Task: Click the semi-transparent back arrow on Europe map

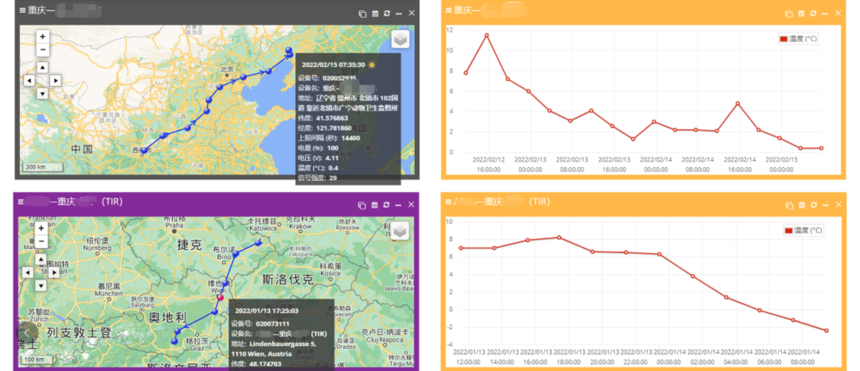Action: click(27, 333)
